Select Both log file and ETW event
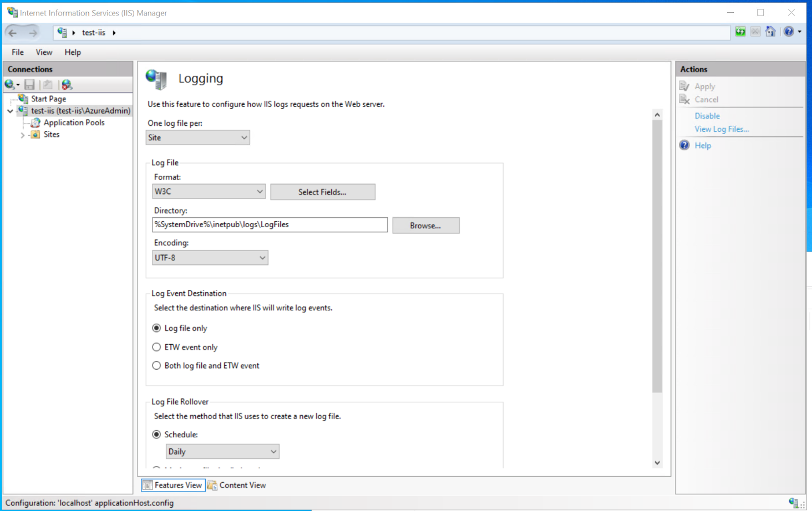This screenshot has height=511, width=812. pyautogui.click(x=156, y=366)
